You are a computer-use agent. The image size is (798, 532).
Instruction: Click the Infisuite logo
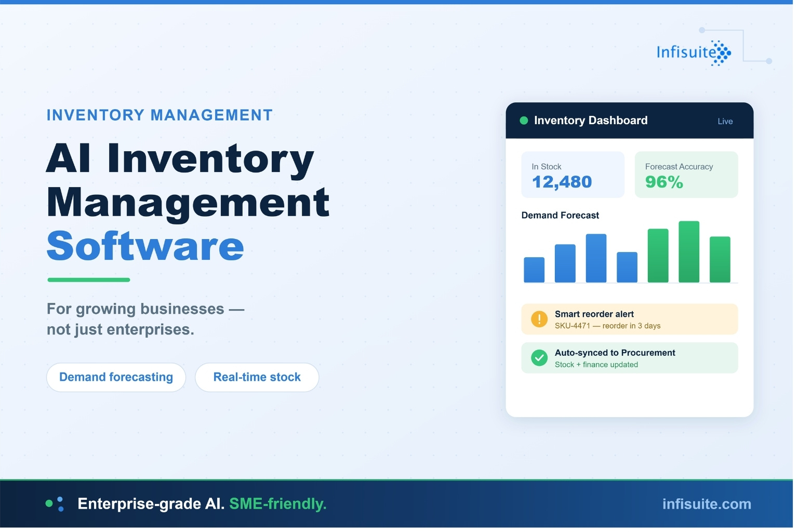tap(694, 52)
